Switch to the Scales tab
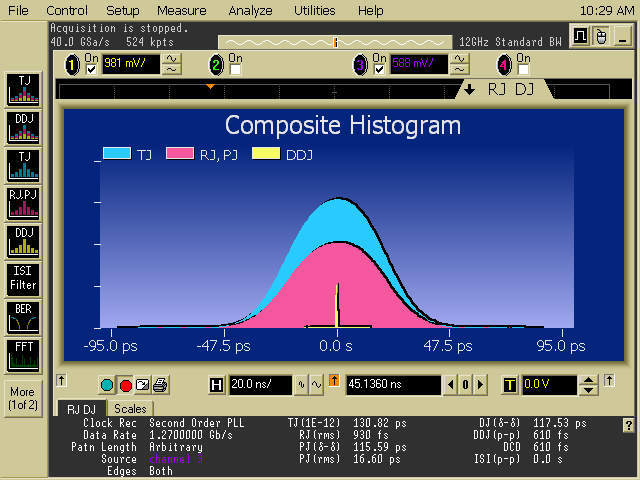The width and height of the screenshot is (640, 480). tap(129, 409)
